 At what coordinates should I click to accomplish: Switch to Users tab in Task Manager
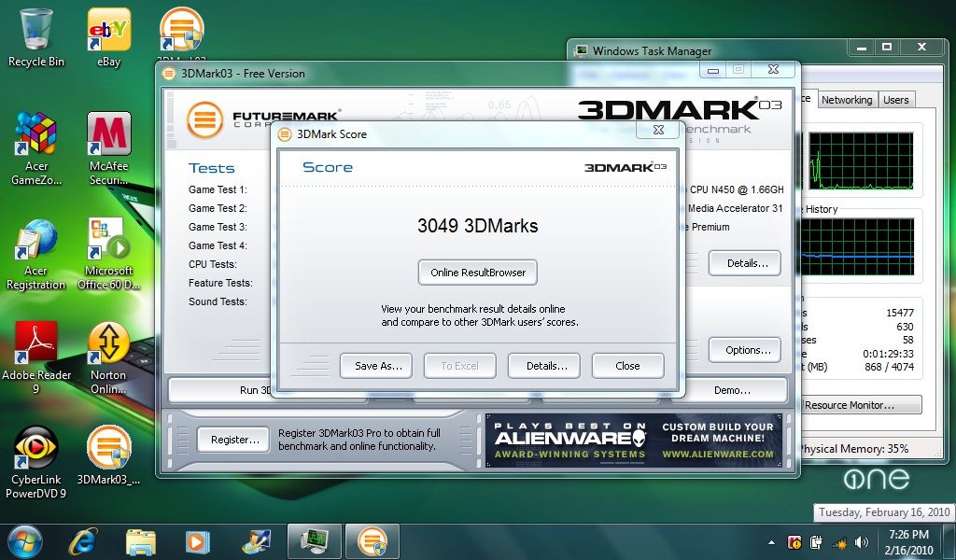coord(895,100)
